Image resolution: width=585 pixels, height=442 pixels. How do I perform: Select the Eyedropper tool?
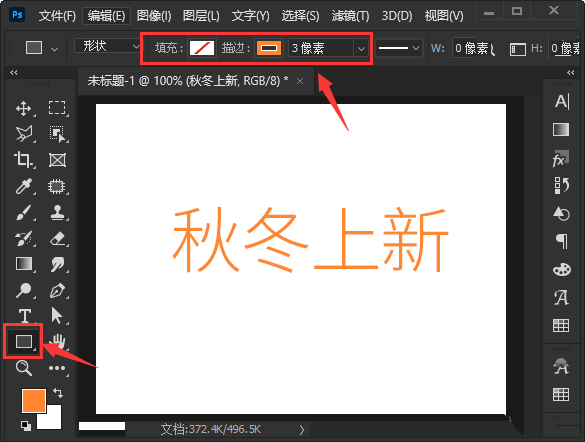24,186
